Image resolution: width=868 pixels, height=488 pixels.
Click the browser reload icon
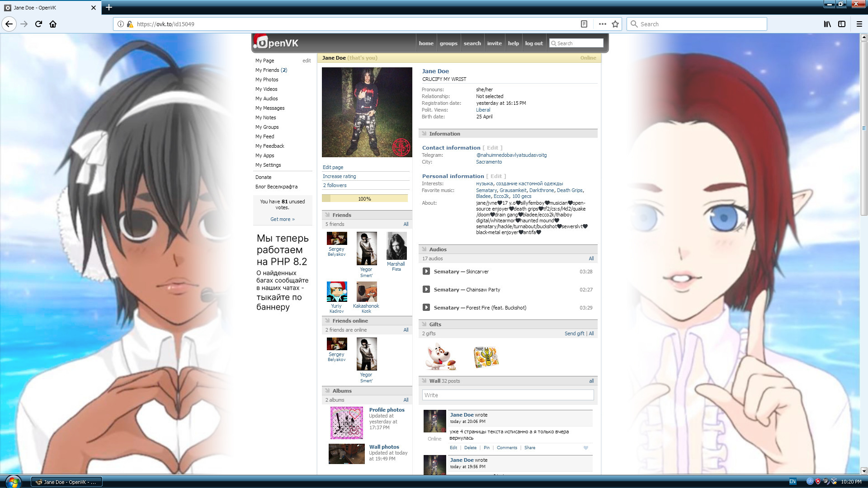coord(38,24)
